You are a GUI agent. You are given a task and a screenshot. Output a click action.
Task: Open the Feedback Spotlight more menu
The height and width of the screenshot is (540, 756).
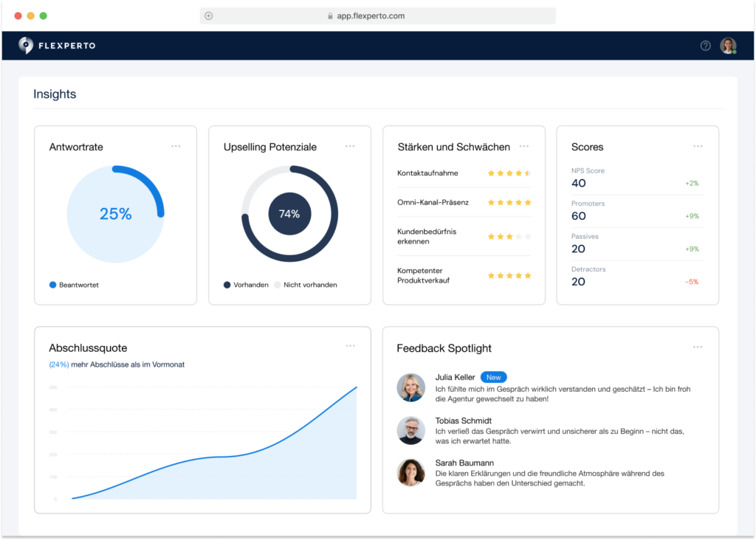pyautogui.click(x=698, y=347)
